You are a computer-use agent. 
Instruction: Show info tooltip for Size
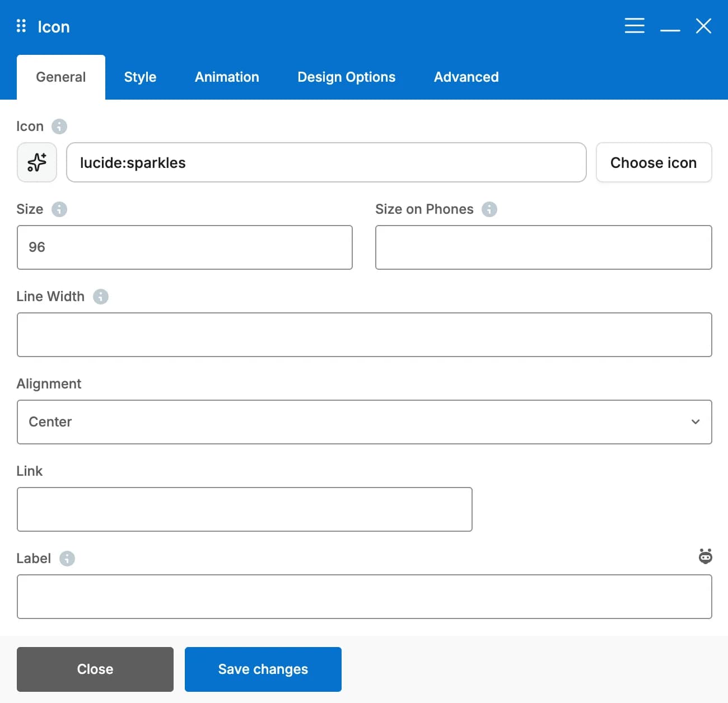pos(59,209)
